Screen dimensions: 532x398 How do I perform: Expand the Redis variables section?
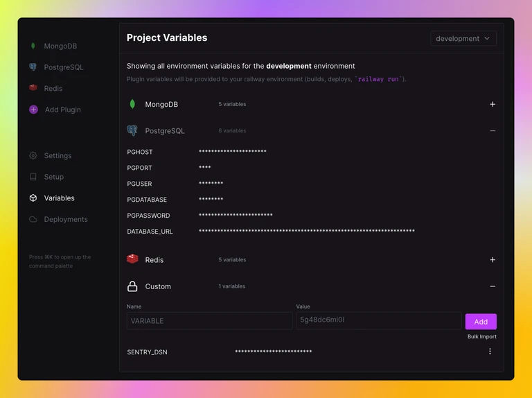[x=493, y=260]
